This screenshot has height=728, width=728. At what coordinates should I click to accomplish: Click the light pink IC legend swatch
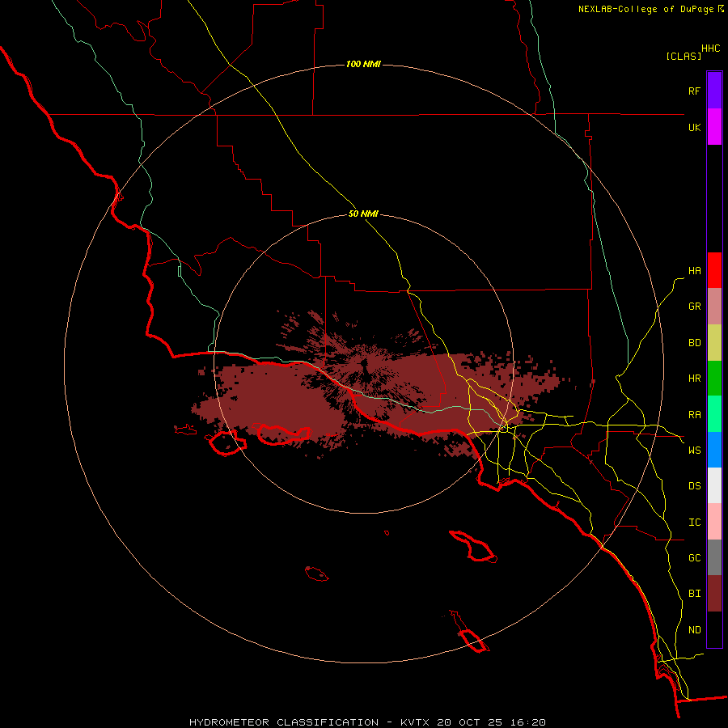click(714, 522)
